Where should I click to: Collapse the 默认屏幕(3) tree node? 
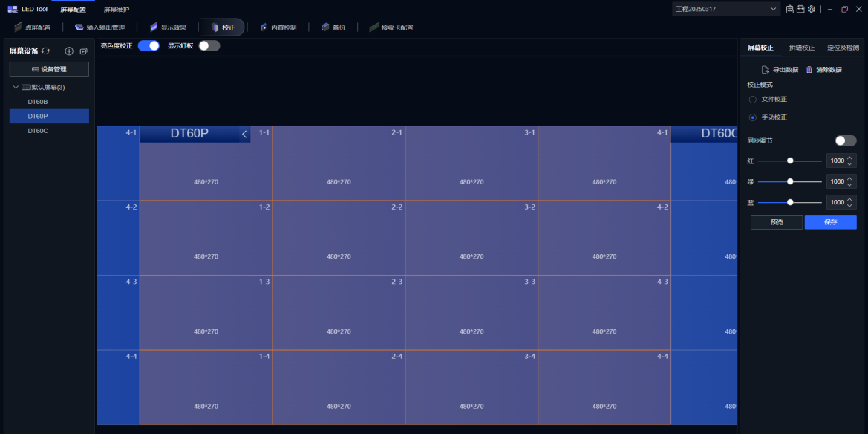point(16,87)
